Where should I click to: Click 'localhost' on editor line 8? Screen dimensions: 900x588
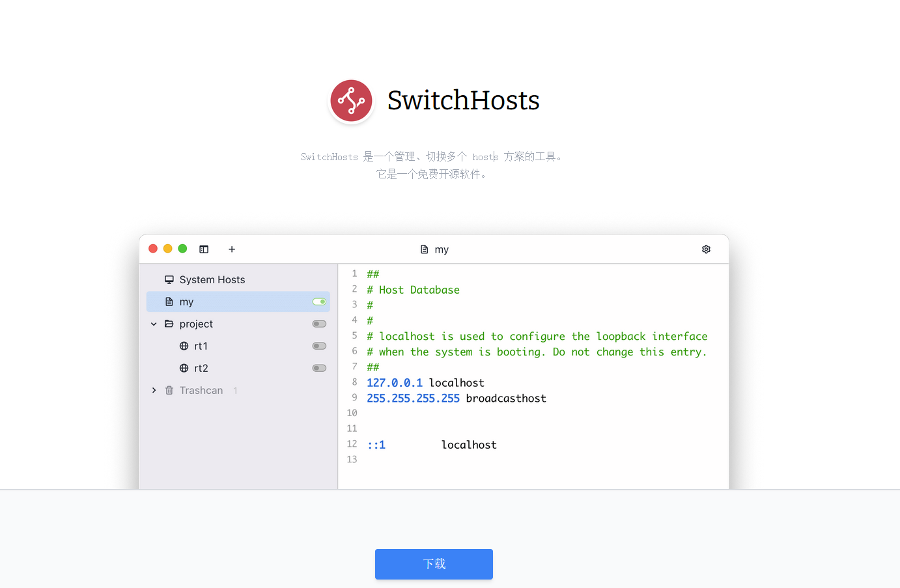[x=457, y=383]
